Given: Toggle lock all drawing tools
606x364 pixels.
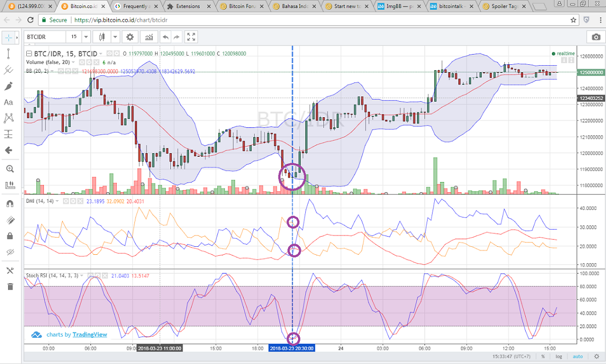Looking at the screenshot, I should pyautogui.click(x=10, y=236).
